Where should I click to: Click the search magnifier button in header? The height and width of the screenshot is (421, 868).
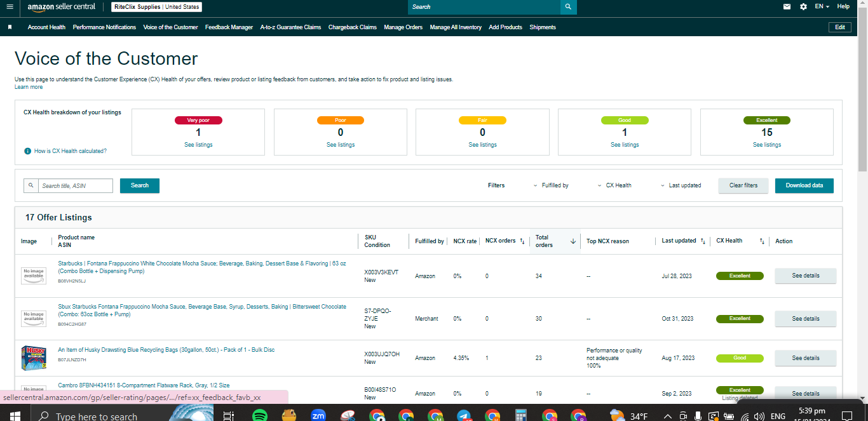[568, 7]
